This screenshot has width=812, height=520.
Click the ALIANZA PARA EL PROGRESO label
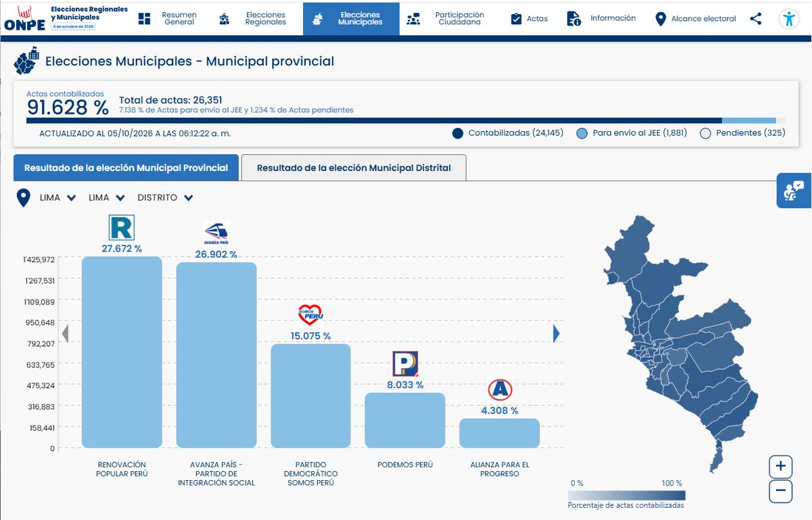[x=500, y=469]
